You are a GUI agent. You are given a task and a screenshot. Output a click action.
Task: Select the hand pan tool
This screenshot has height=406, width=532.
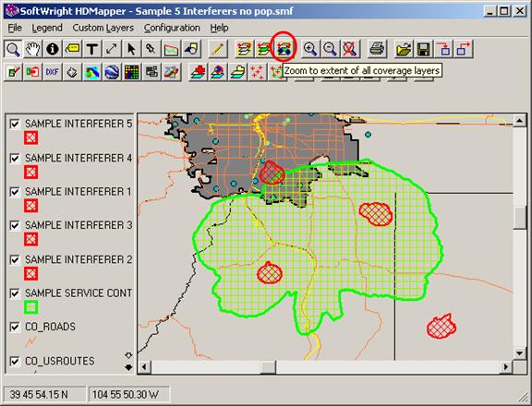coord(33,49)
